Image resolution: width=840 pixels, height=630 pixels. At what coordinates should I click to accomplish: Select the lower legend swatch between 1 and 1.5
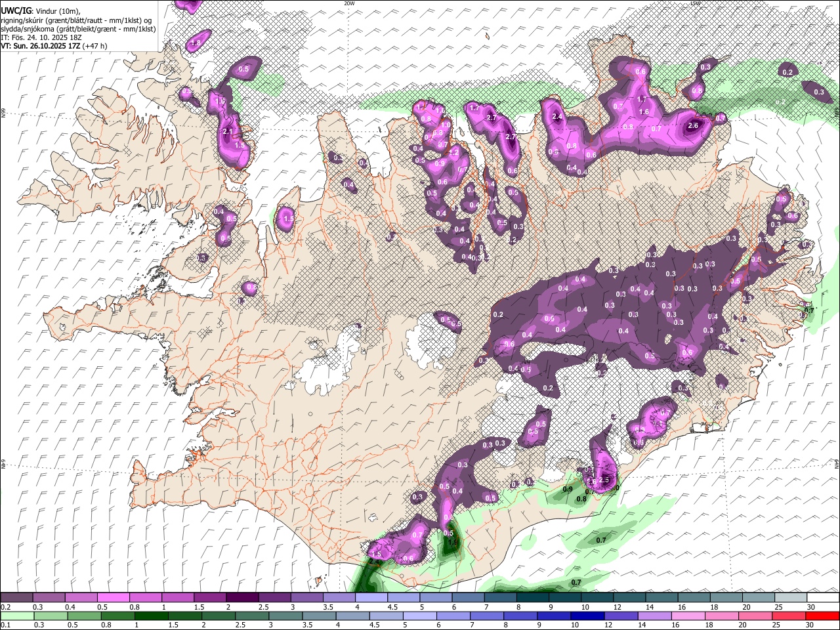click(152, 616)
